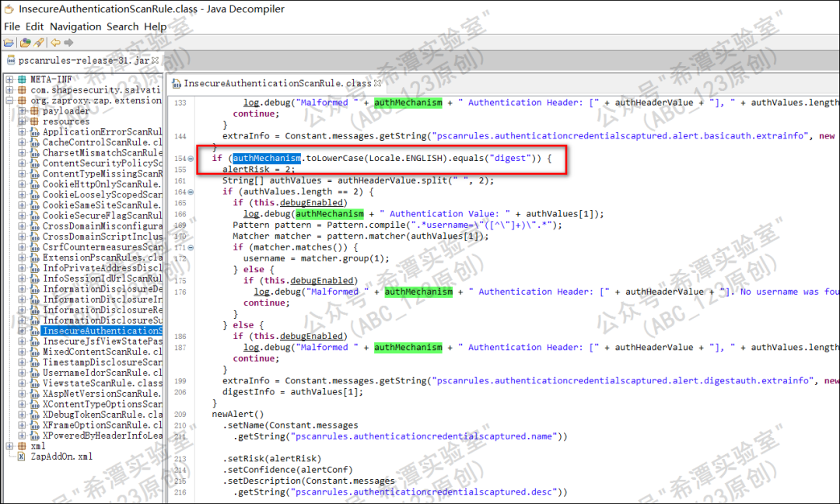
Task: Select InfoSessionIdUrlScanRul tree item
Action: tap(102, 278)
